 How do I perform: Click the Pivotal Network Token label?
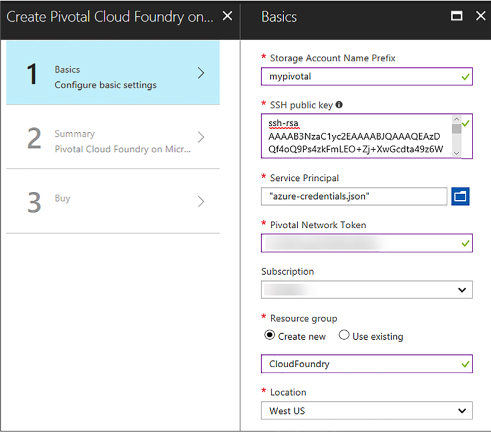318,225
